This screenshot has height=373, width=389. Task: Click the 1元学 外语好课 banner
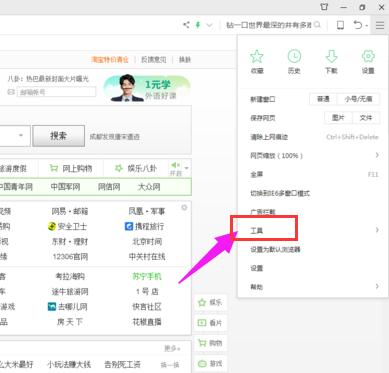pos(147,88)
